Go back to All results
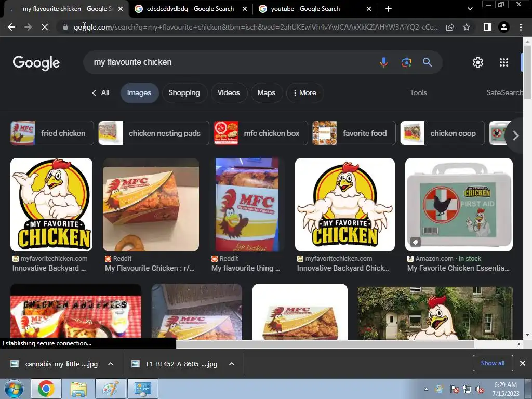Screen dimensions: 532x399 coord(101,92)
